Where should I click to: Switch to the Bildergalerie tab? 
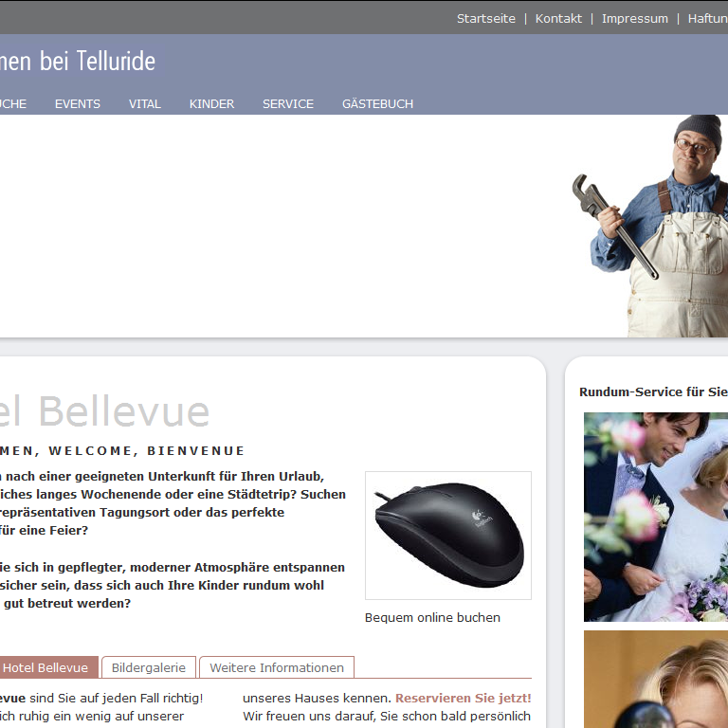[149, 667]
